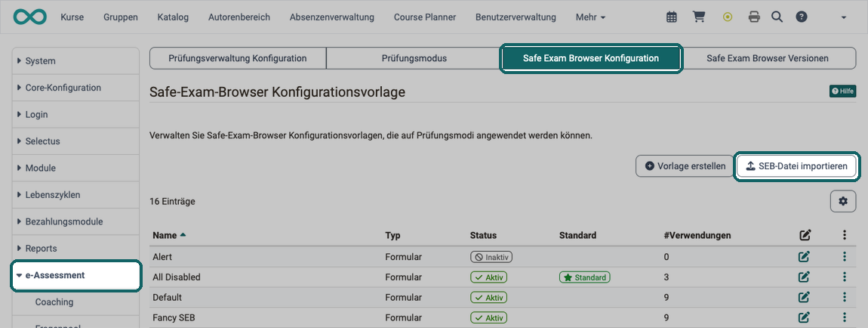This screenshot has height=328, width=868.
Task: Click Inaktiv status badge of Alert
Action: (491, 257)
